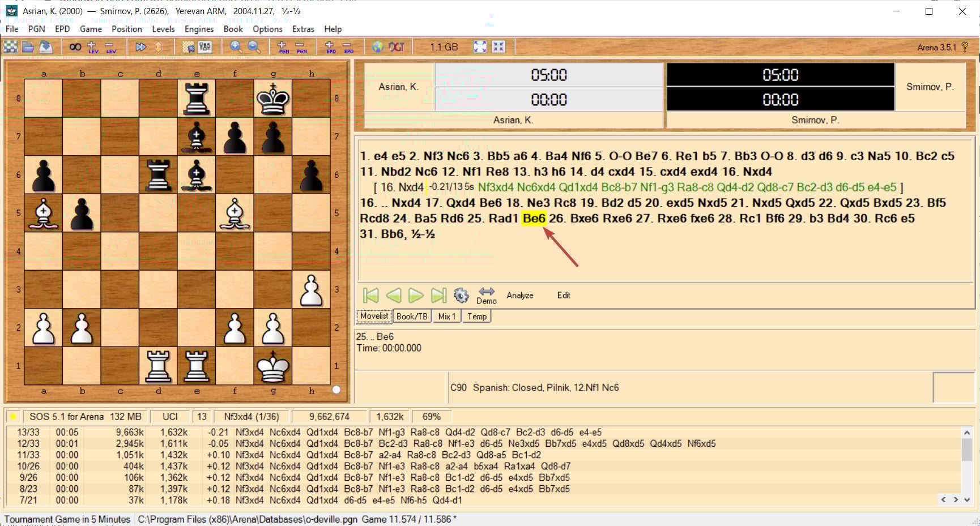980x526 pixels.
Task: Enter edit mode via Edit
Action: point(563,295)
